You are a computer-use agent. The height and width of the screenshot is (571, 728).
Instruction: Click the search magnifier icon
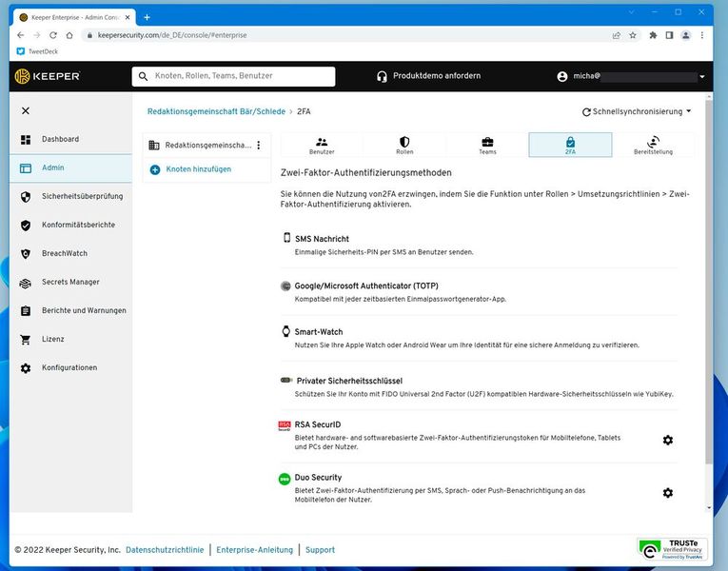[144, 76]
